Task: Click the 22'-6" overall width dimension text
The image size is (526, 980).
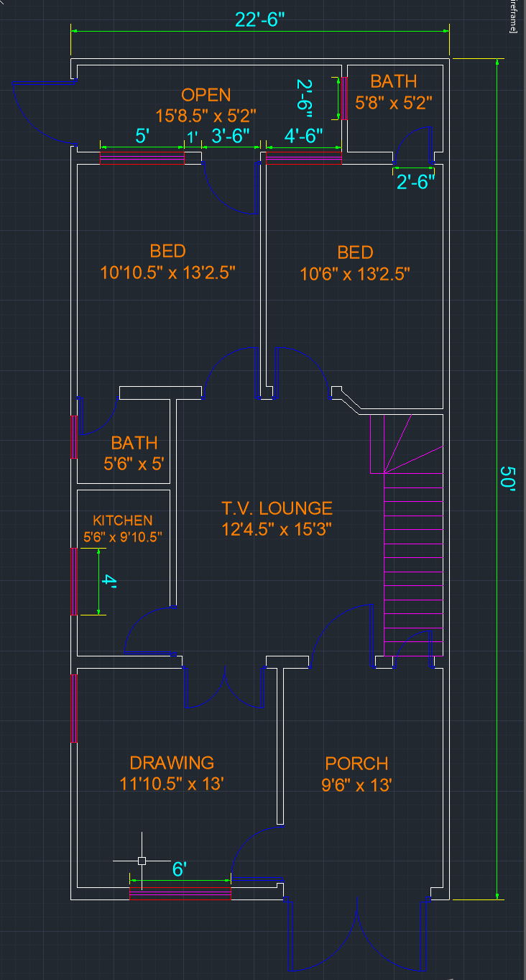Action: coord(260,19)
